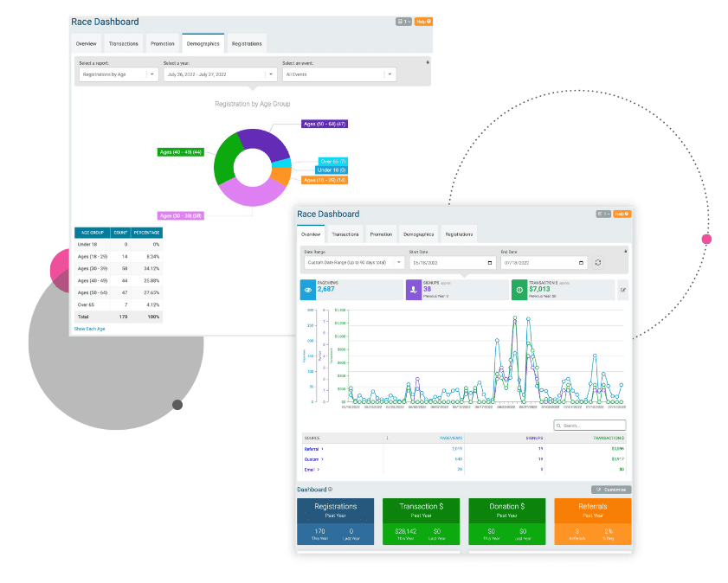Image resolution: width=728 pixels, height=583 pixels.
Task: Click the orange Ages 18-29 donut segment
Action: click(x=281, y=176)
